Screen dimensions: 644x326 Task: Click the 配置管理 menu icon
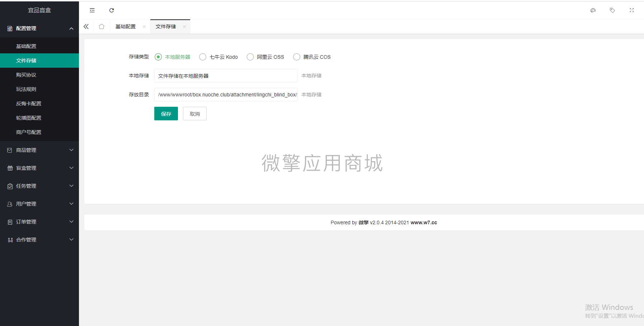(10, 28)
